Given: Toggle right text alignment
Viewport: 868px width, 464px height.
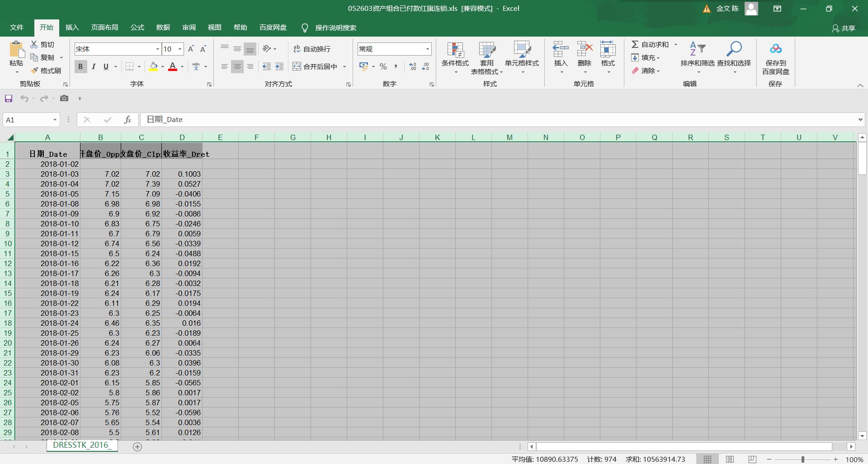Looking at the screenshot, I should coord(250,67).
